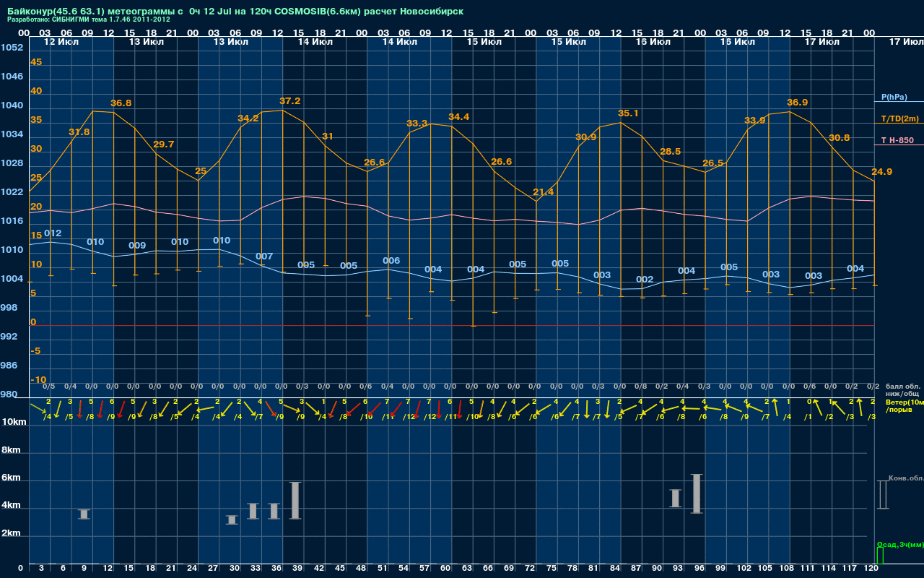Screen dimensions: 924x578
Task: Click the 29.7 temperature label
Action: [164, 144]
